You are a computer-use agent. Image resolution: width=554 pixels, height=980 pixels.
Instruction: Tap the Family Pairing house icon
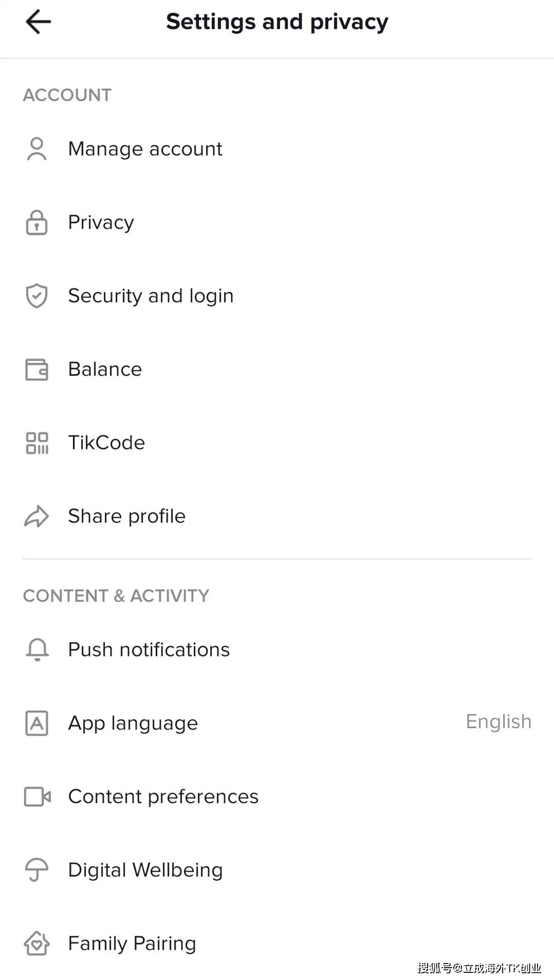click(36, 944)
